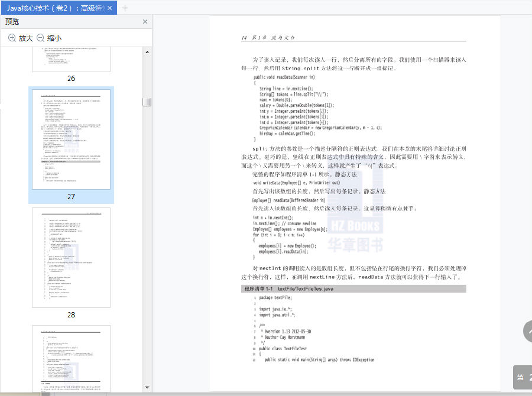This screenshot has height=396, width=532.
Task: Click the 预览 panel title
Action: [12, 22]
